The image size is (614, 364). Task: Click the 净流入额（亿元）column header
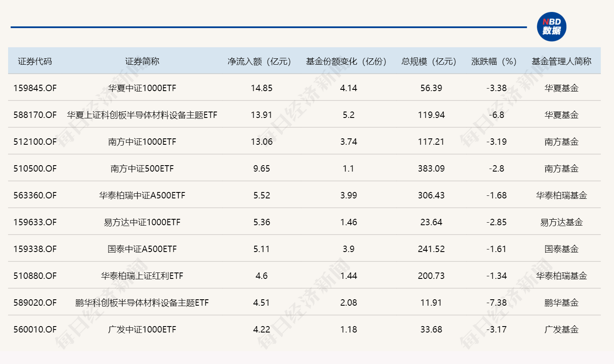(x=259, y=61)
